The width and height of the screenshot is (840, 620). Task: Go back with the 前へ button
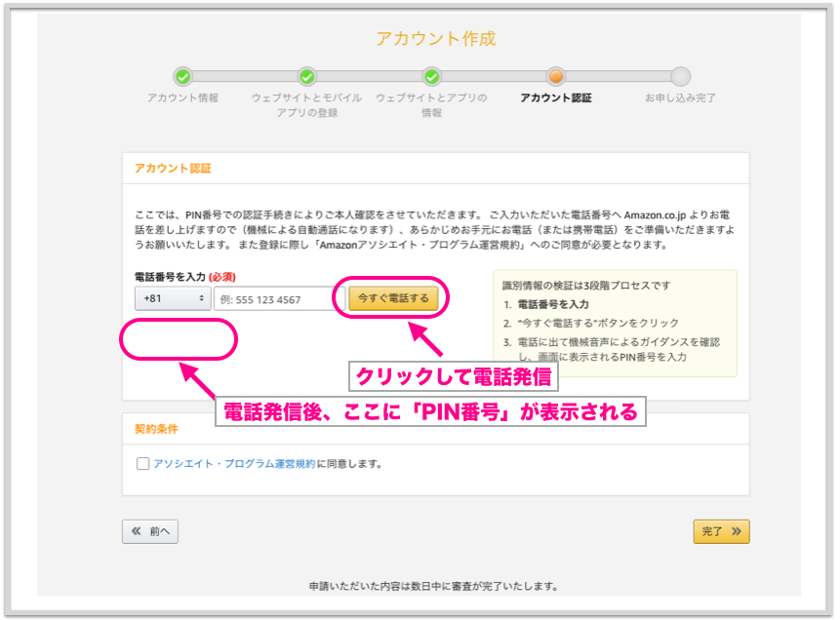[x=150, y=531]
